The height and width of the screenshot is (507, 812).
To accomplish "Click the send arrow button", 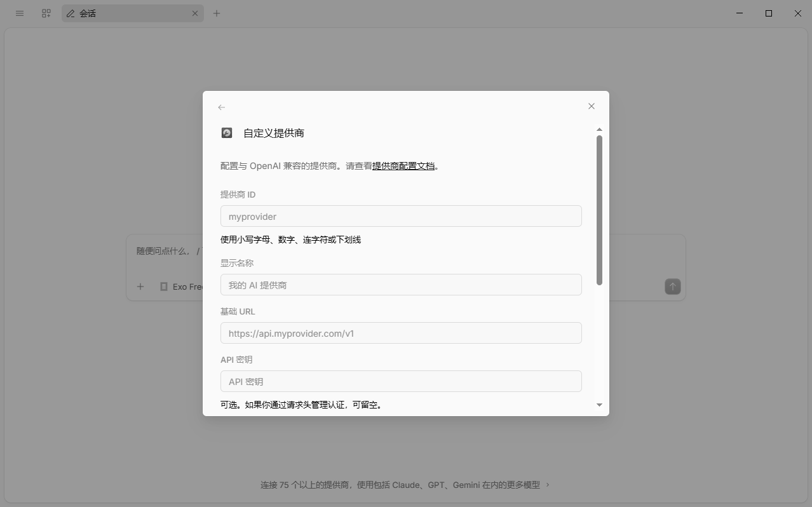I will tap(672, 287).
